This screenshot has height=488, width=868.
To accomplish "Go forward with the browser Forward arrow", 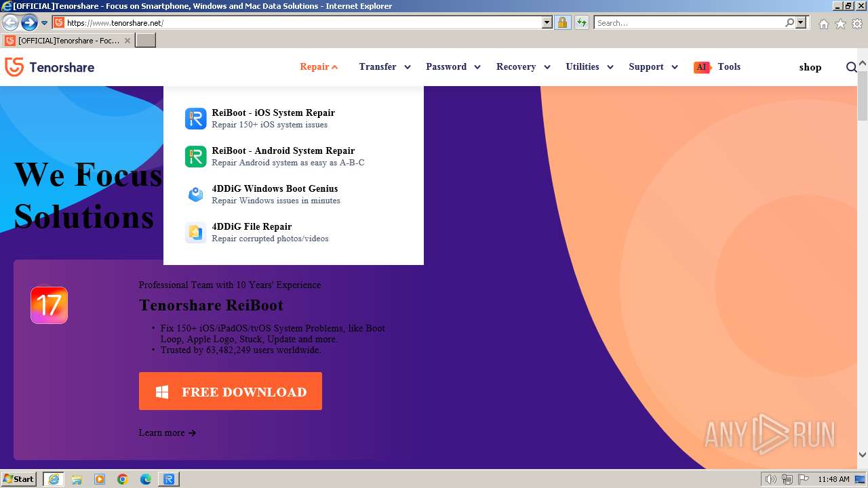I will 29,23.
